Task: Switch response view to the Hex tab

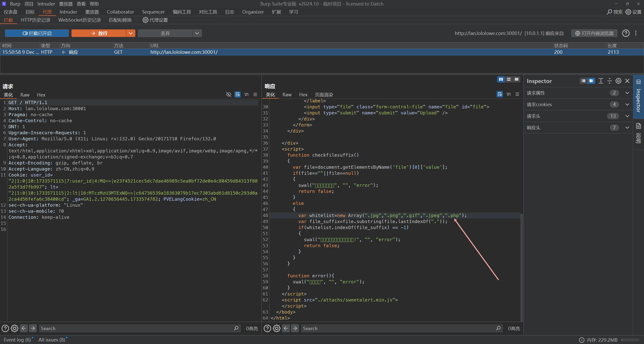Action: pyautogui.click(x=303, y=95)
